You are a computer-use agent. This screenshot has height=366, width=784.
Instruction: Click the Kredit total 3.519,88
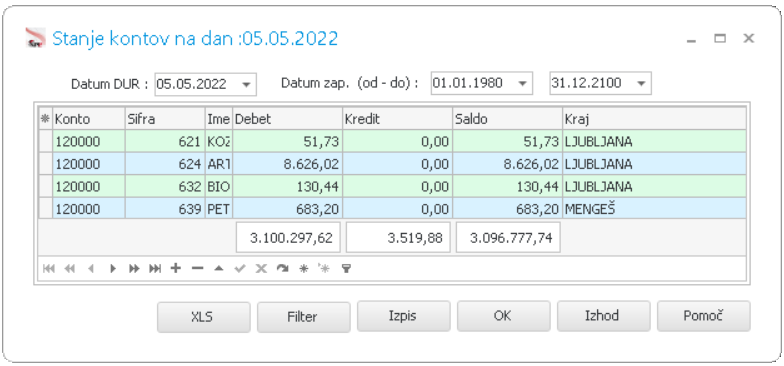pos(398,238)
